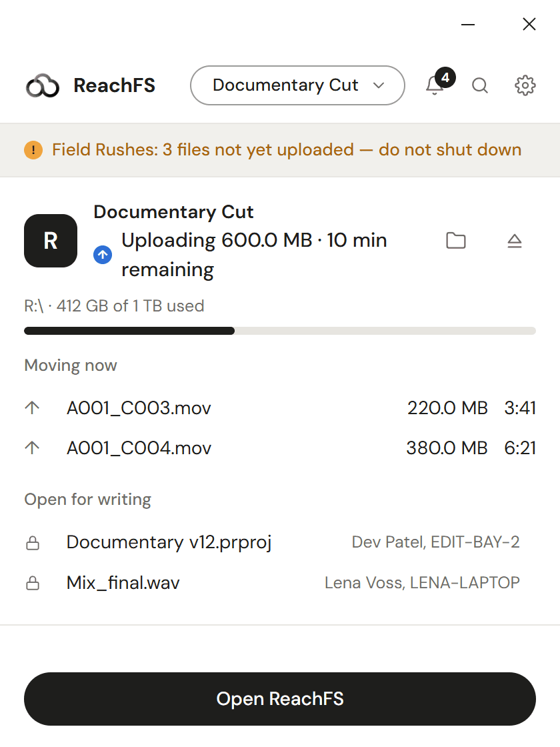Viewport: 560px width, 747px height.
Task: Click the storage usage progress bar
Action: [280, 331]
